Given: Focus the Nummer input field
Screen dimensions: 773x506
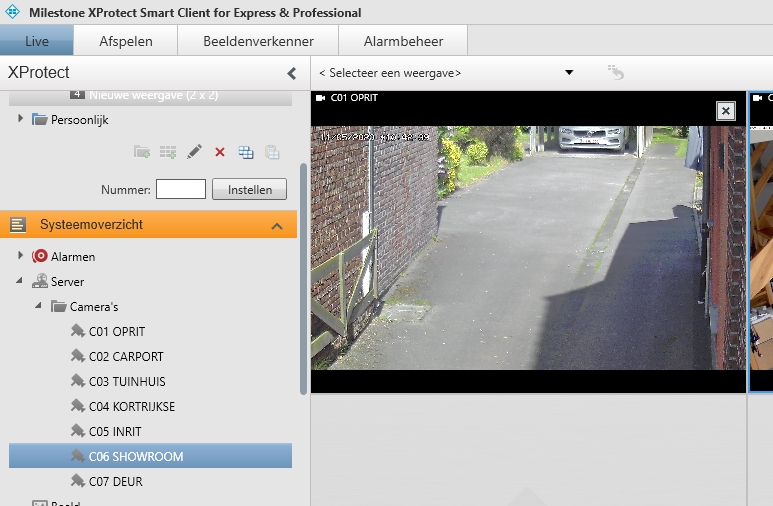Looking at the screenshot, I should (181, 189).
